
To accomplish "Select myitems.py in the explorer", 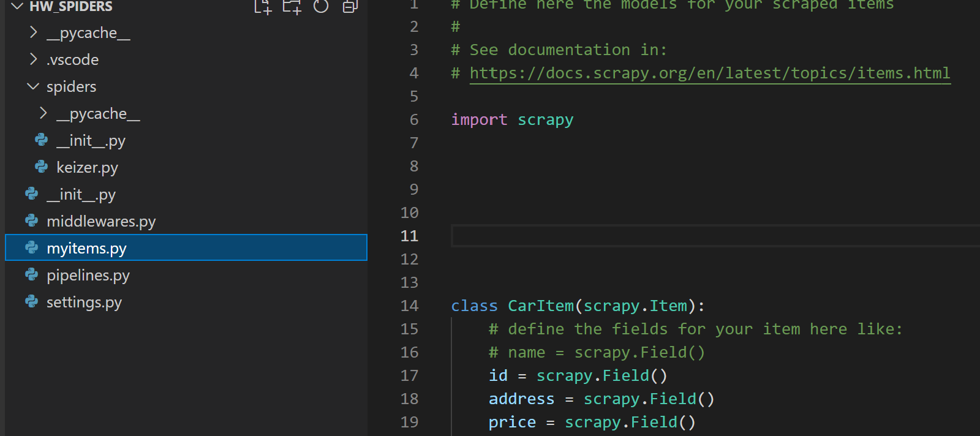I will [x=186, y=248].
